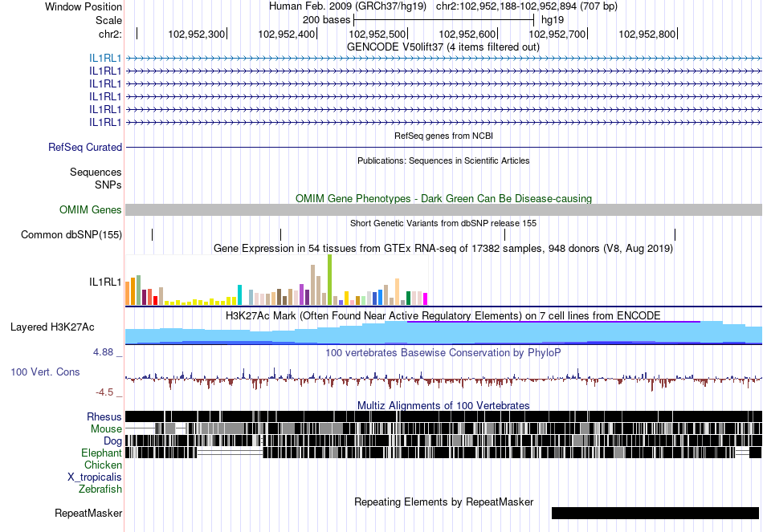763x532 pixels.
Task: Click the chr2:102,952,188-102,952,894 (707 bp) coordinates
Action: [527, 6]
